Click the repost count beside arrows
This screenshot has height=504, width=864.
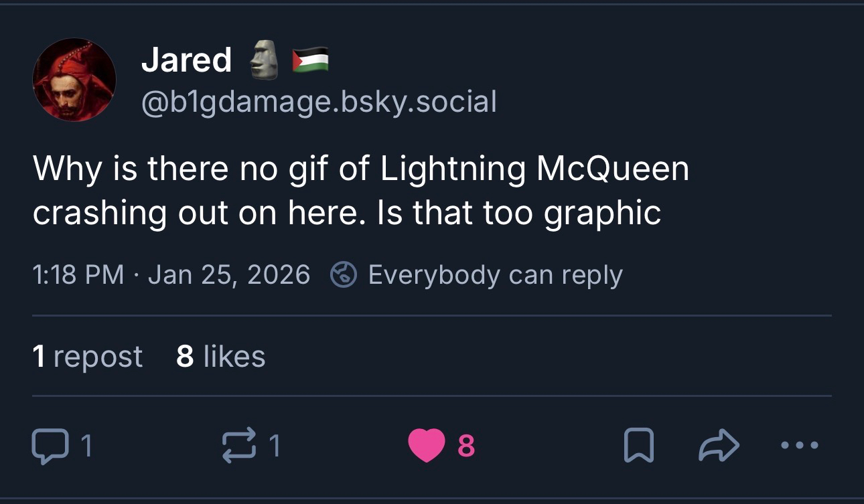pos(273,446)
